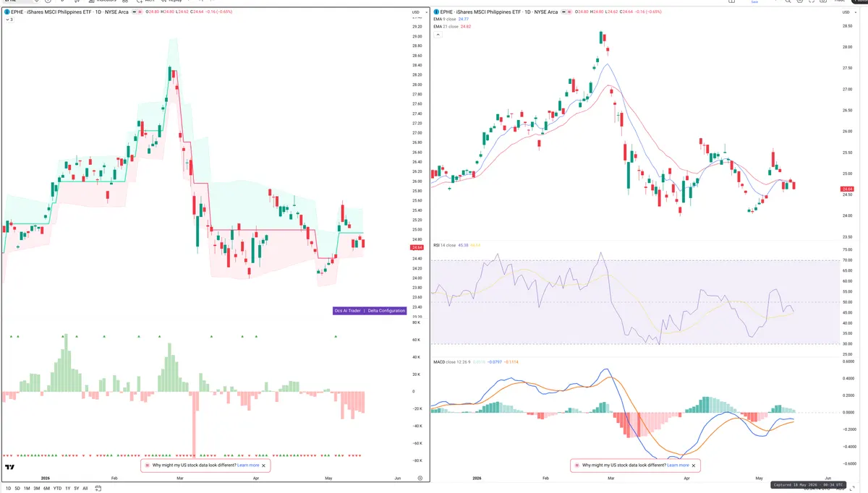The image size is (868, 493).
Task: Click the 24.64 price label on right chart axis
Action: [x=848, y=189]
